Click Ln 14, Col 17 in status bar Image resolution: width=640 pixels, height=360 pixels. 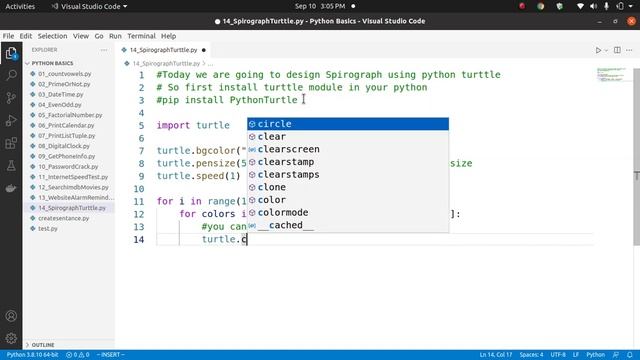point(495,355)
